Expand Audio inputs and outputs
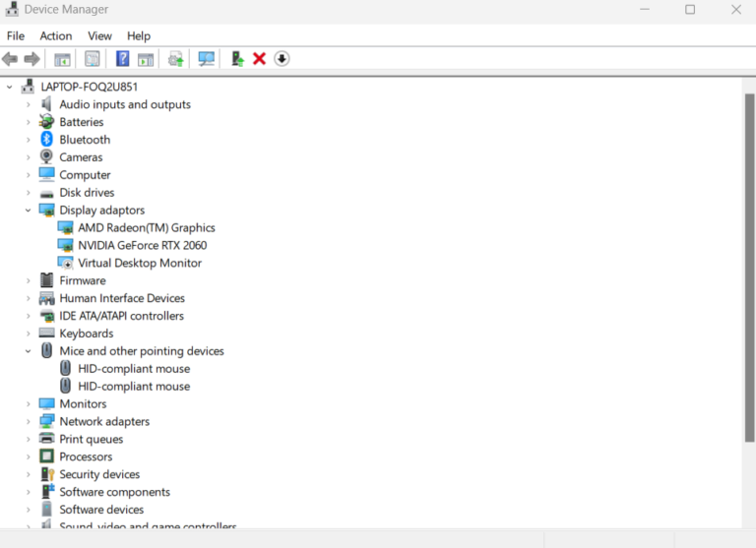The width and height of the screenshot is (756, 548). [x=28, y=104]
